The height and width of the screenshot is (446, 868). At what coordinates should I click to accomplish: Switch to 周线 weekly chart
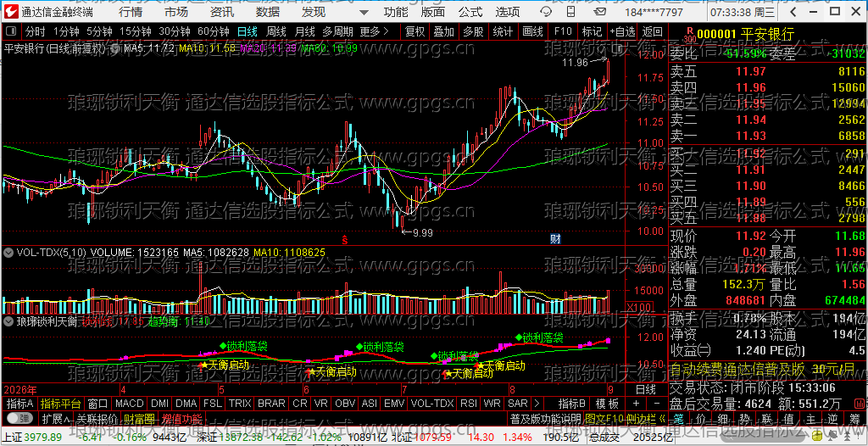(276, 31)
